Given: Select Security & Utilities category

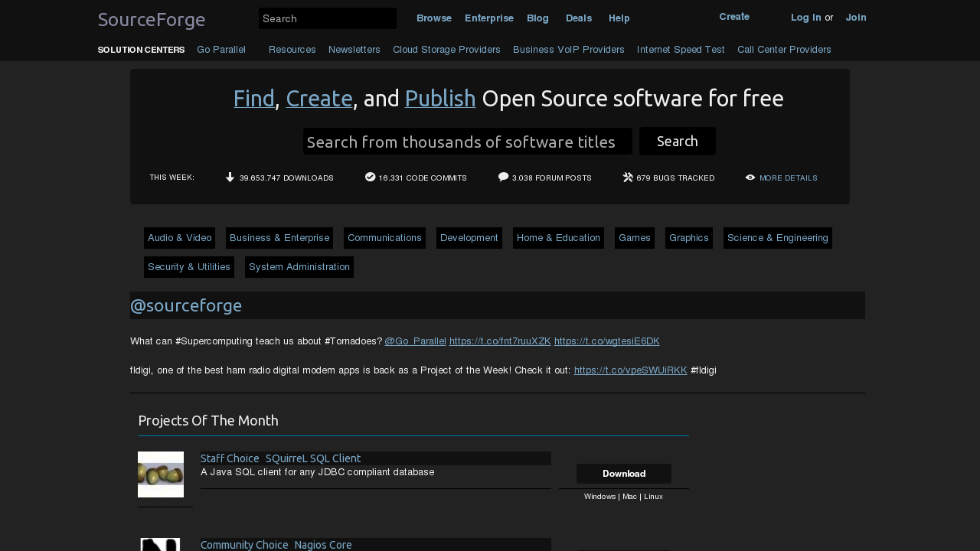Looking at the screenshot, I should coord(189,267).
